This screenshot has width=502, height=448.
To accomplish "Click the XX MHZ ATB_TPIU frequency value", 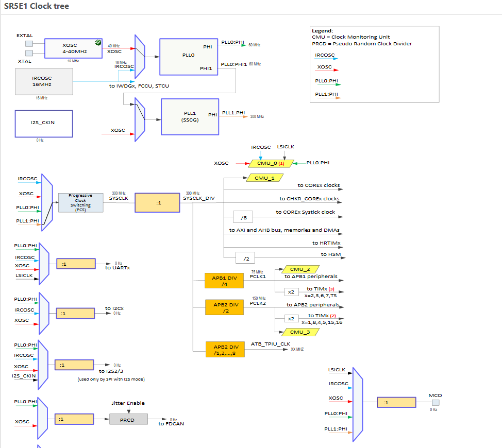I will click(297, 349).
